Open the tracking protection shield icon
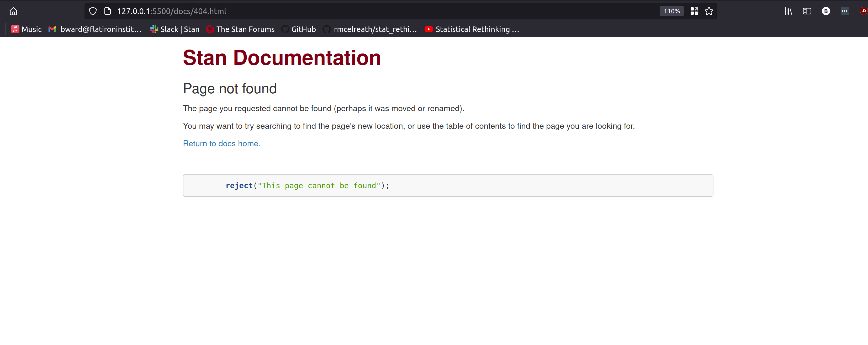The width and height of the screenshot is (868, 345). coord(93,11)
